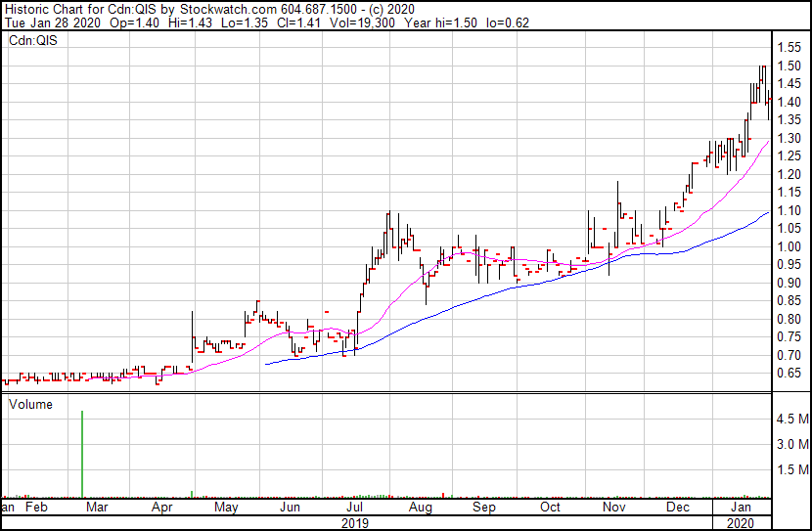The image size is (812, 531).
Task: Click the 'Aug' month label
Action: point(421,508)
